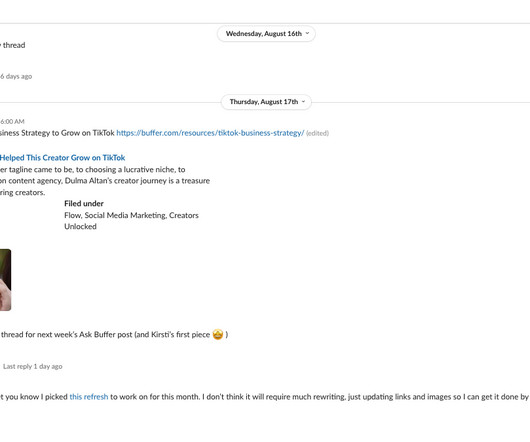This screenshot has height=442, width=530.
Task: Open the Thursday, August 17th date menu
Action: pos(266,102)
